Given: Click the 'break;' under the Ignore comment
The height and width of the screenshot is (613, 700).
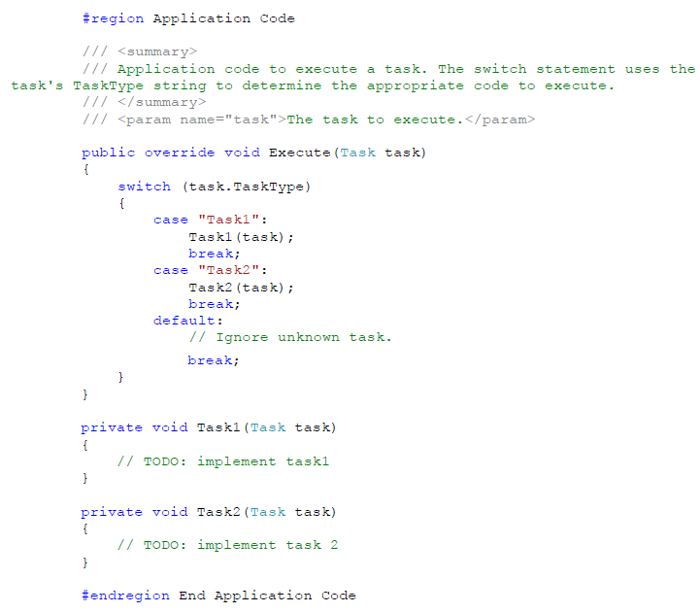Looking at the screenshot, I should point(214,360).
